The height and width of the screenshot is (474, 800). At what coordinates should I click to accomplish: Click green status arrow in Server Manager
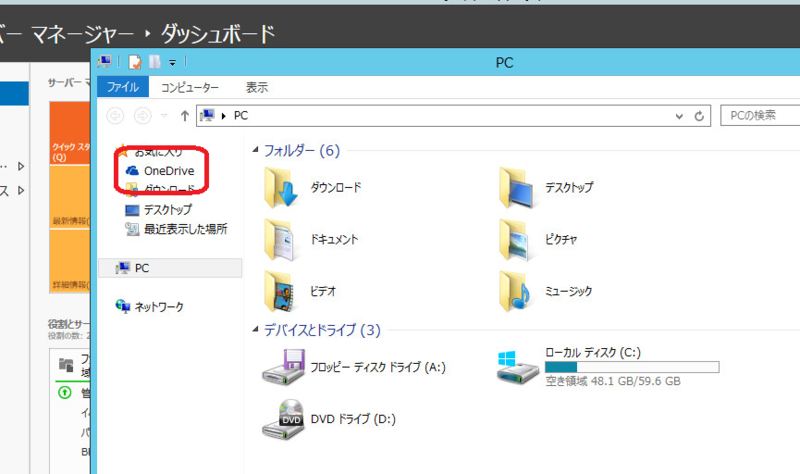point(65,392)
